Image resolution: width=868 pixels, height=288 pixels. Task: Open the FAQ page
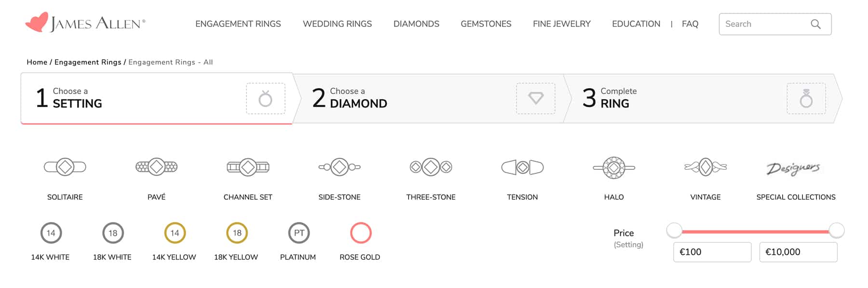[x=690, y=23]
